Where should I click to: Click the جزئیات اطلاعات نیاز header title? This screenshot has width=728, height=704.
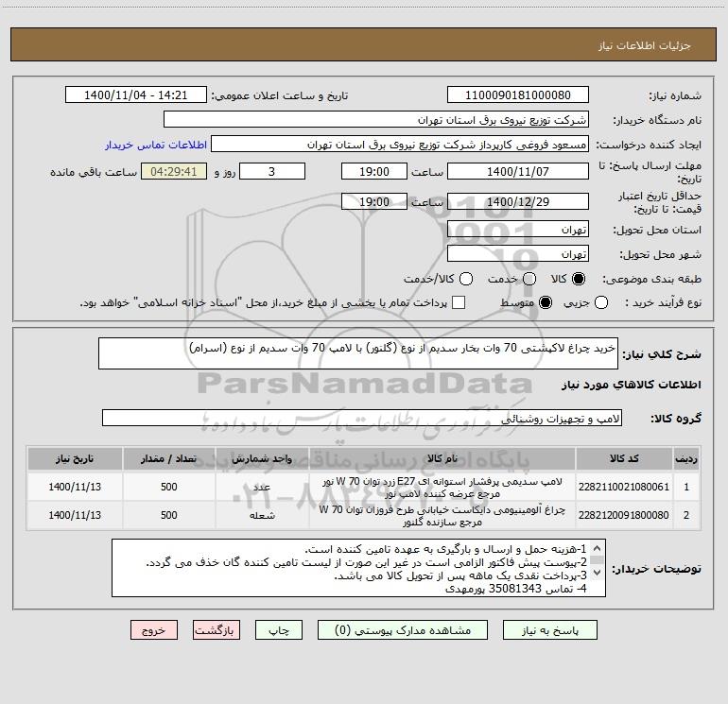(x=644, y=45)
